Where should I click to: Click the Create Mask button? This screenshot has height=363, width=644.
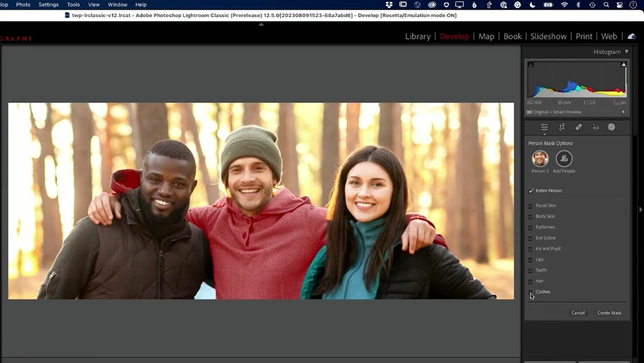[610, 313]
